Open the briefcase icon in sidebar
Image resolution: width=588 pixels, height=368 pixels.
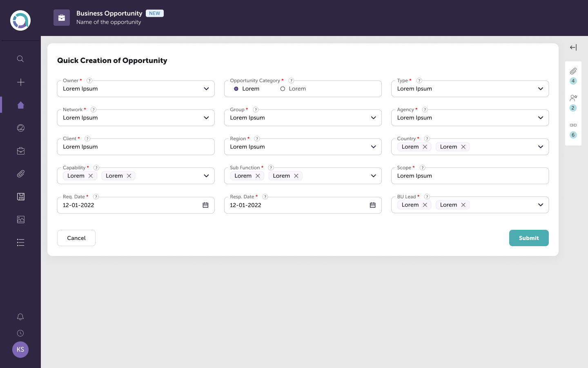(20, 151)
